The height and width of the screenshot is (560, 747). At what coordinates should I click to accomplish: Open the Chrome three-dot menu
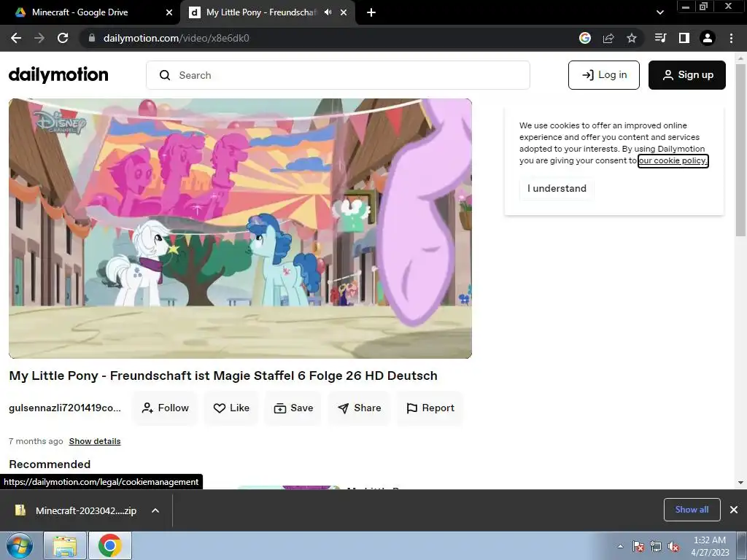(x=731, y=38)
